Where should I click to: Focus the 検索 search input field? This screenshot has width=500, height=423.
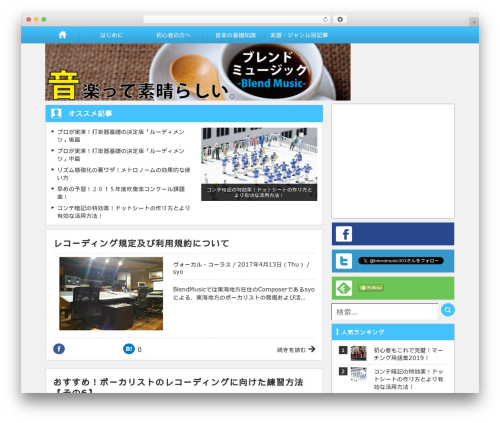(385, 312)
